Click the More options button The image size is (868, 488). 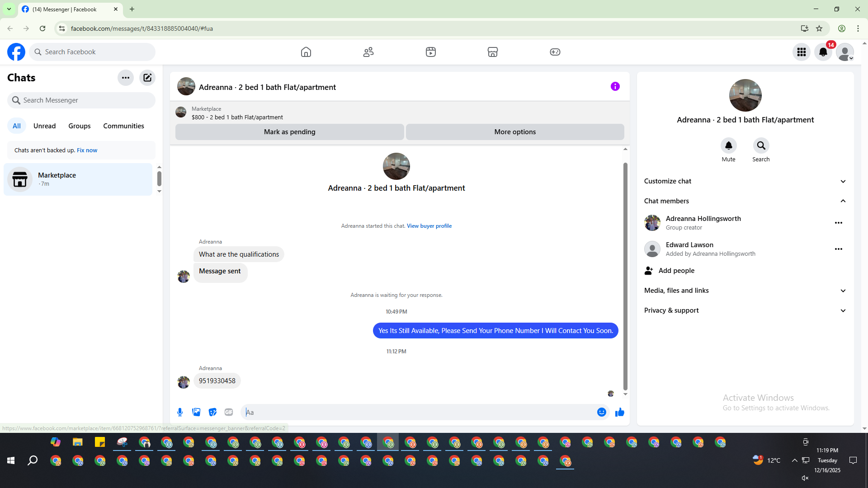point(515,132)
